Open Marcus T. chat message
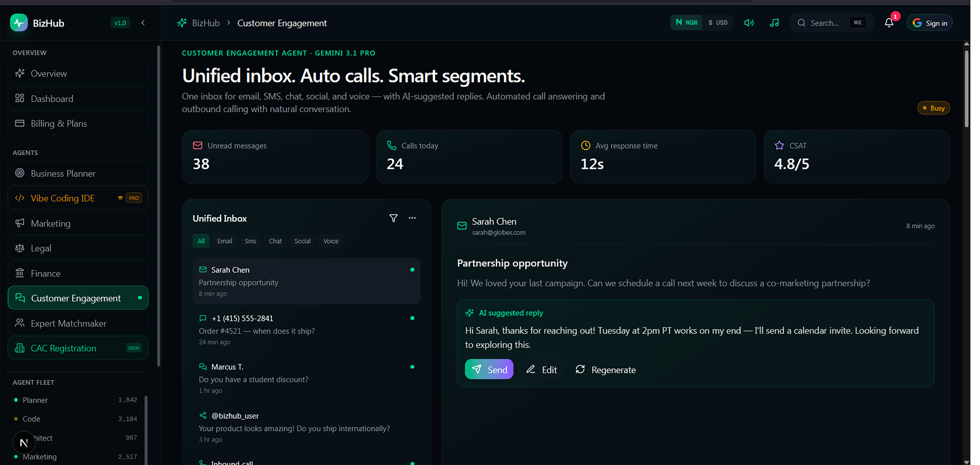 306,378
